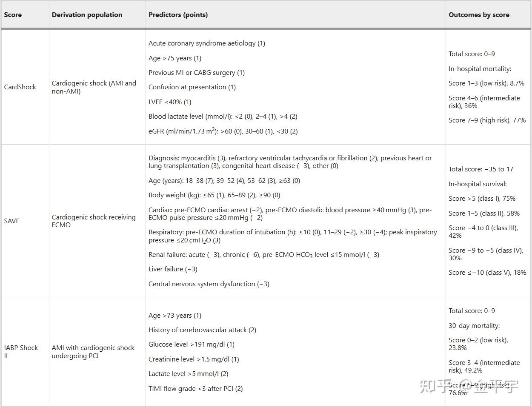Click the "Liver failure (−3)" predictor
532x407 pixels.
point(173,269)
